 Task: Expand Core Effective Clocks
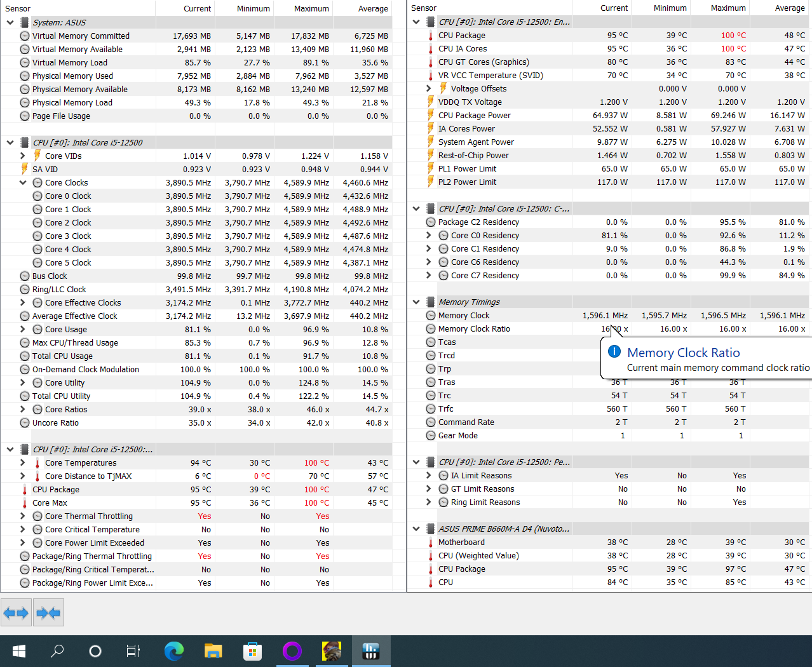(x=23, y=303)
